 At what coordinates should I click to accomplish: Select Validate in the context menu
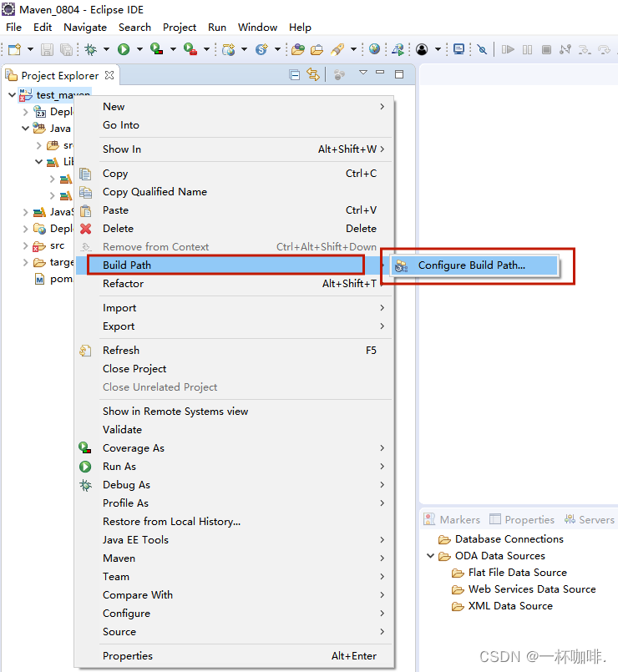pyautogui.click(x=234, y=430)
